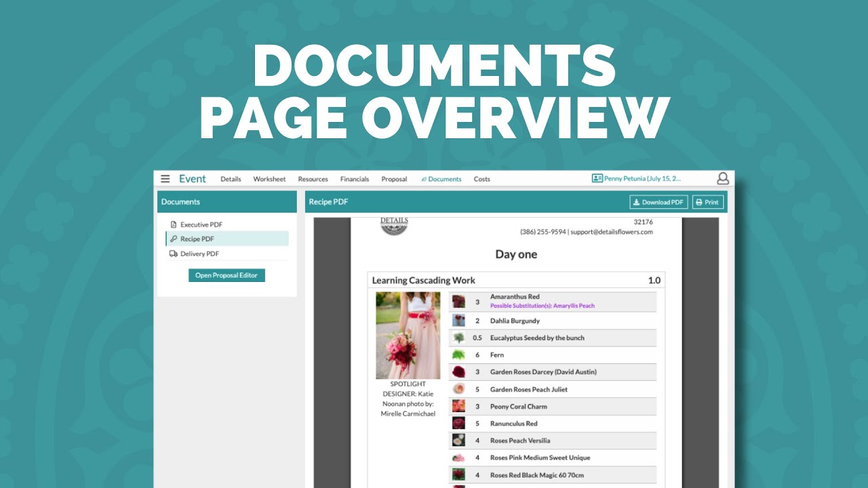The height and width of the screenshot is (488, 868).
Task: Click the bride bouquet photo
Action: (x=408, y=335)
